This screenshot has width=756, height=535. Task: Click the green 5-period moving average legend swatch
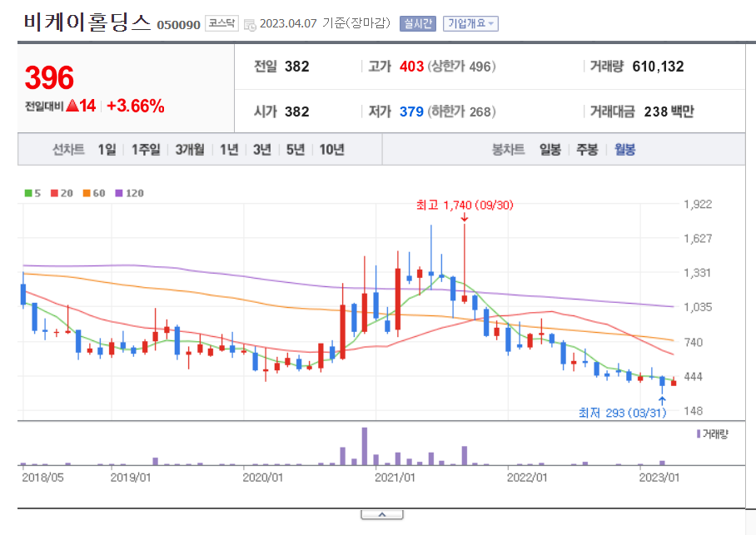[28, 193]
